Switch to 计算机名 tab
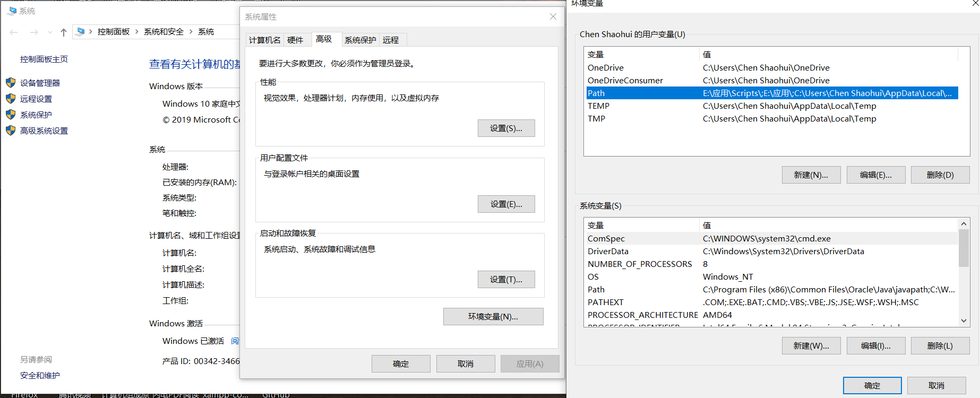Viewport: 980px width, 398px height. [x=265, y=40]
